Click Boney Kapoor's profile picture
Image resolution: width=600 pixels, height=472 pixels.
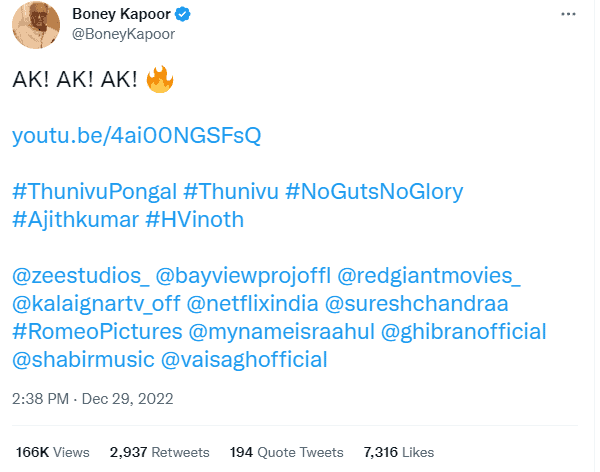click(x=37, y=25)
